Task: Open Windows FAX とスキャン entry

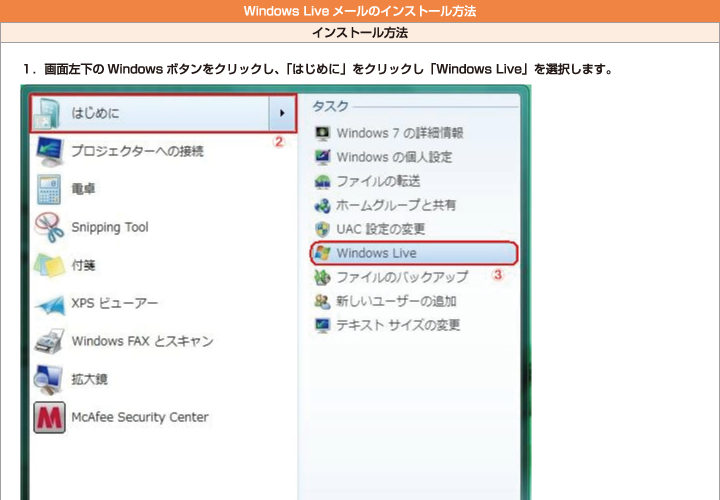Action: (142, 341)
